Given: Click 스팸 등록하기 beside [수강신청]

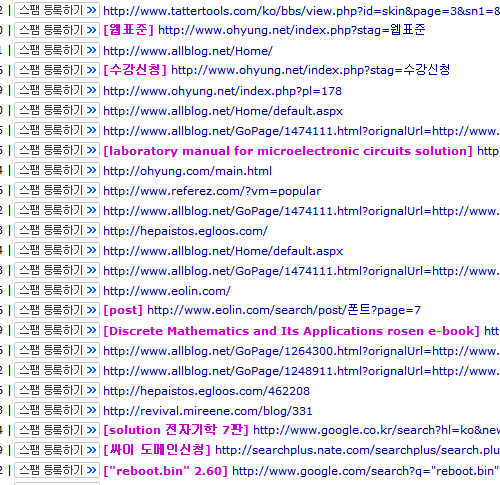Looking at the screenshot, I should 57,70.
